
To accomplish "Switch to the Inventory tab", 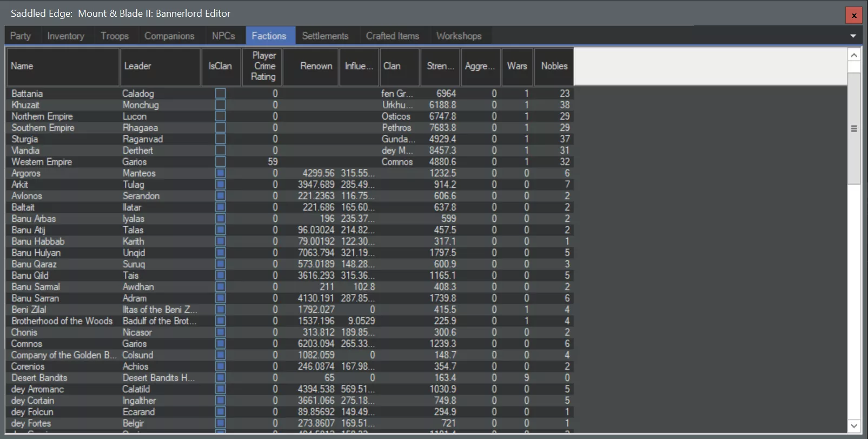I will (65, 36).
